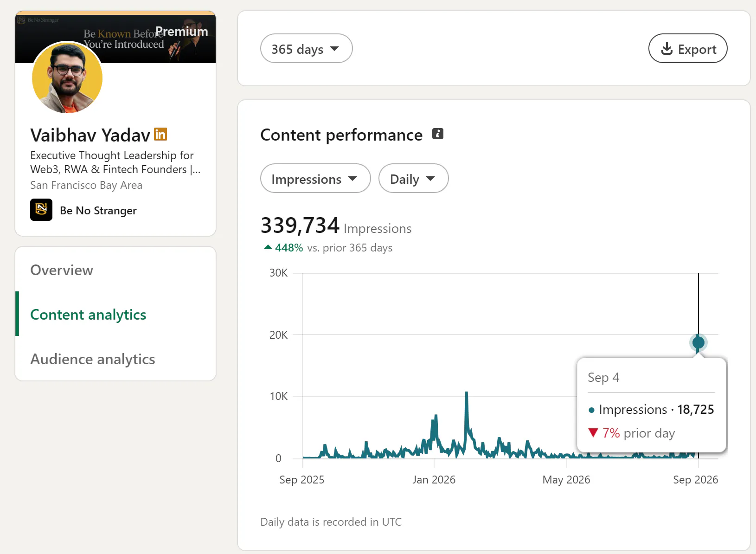The width and height of the screenshot is (756, 554).
Task: Open the Audience analytics section
Action: tap(93, 359)
